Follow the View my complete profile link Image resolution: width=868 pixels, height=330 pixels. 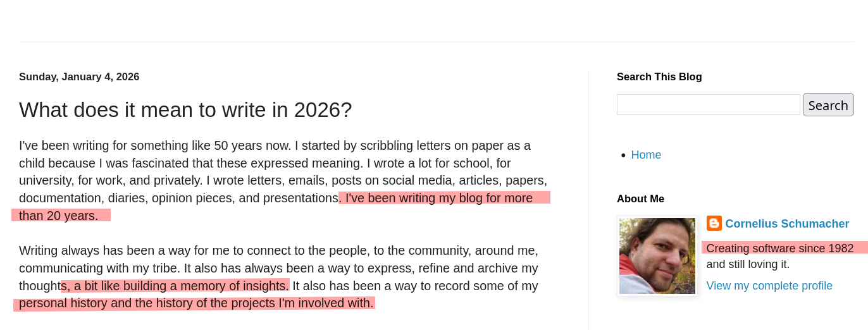[x=769, y=286]
